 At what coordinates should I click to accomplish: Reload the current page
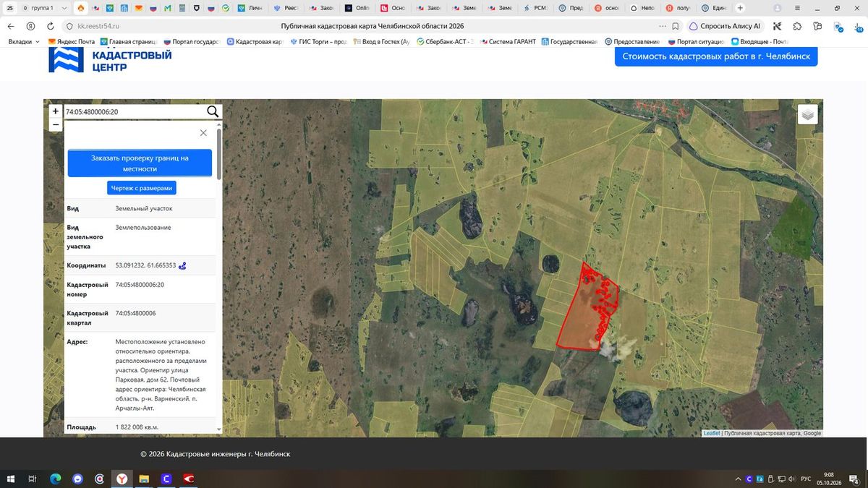pos(50,26)
